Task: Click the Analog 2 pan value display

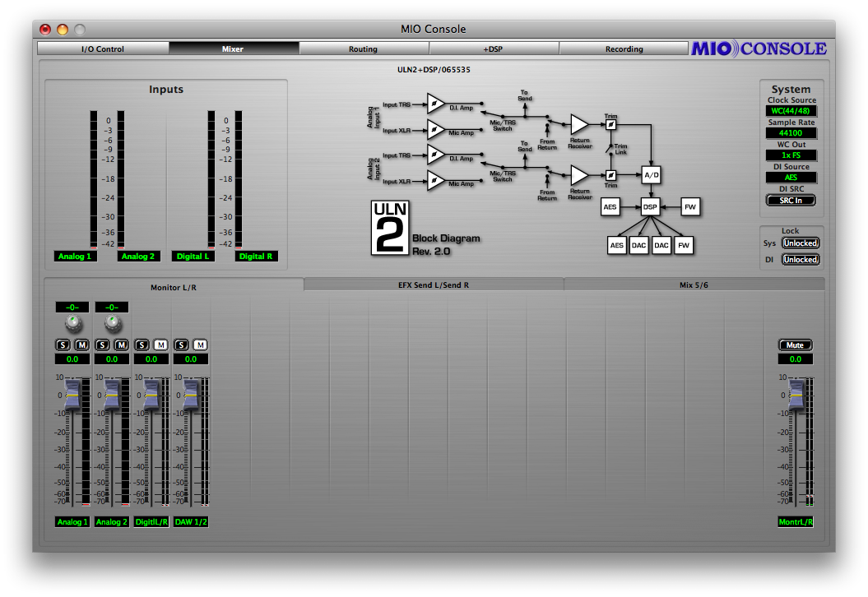Action: point(111,307)
